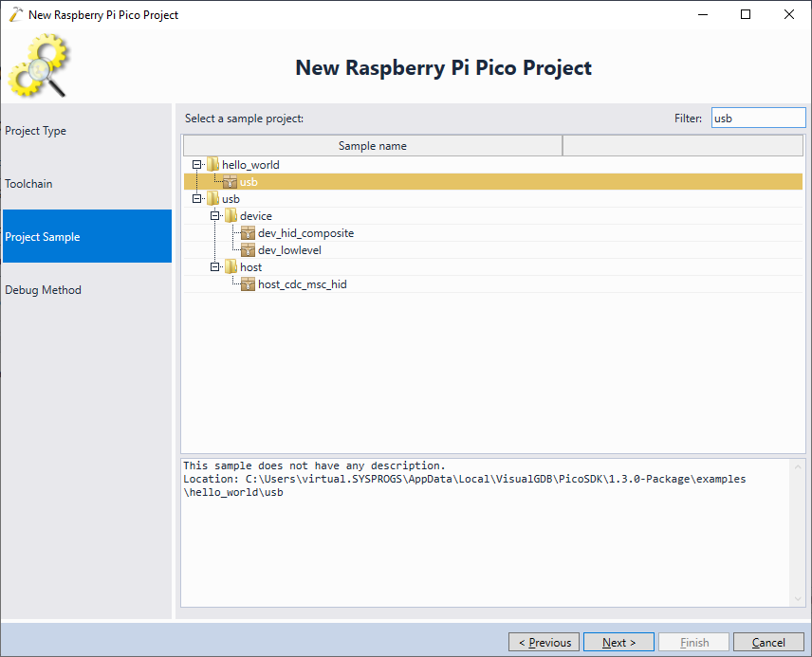This screenshot has height=657, width=812.
Task: Click the 'Filter:' label
Action: tap(689, 119)
